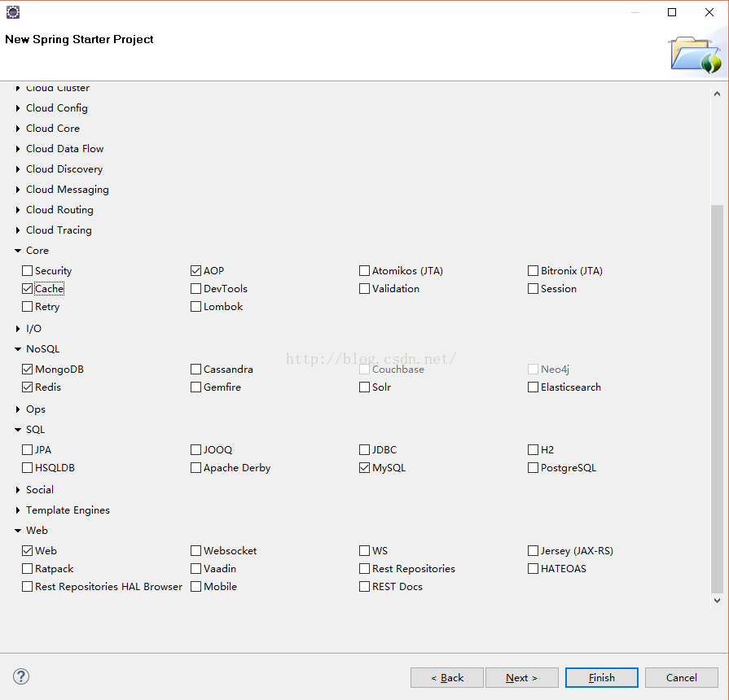Enable the Security checkbox
Image resolution: width=729 pixels, height=700 pixels.
[x=28, y=270]
